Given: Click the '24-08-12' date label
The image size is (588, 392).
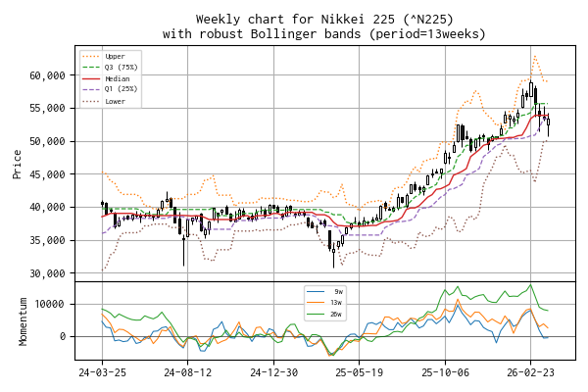Looking at the screenshot, I should (188, 372).
